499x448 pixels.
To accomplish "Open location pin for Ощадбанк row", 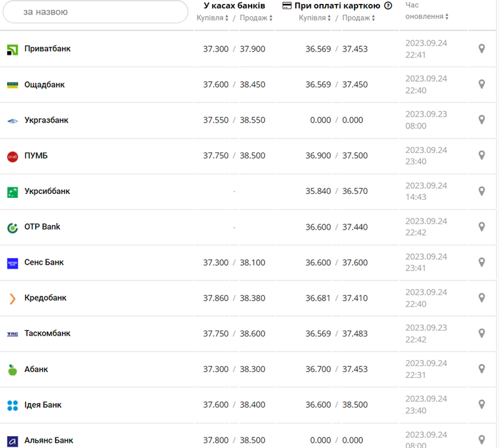I will point(482,84).
